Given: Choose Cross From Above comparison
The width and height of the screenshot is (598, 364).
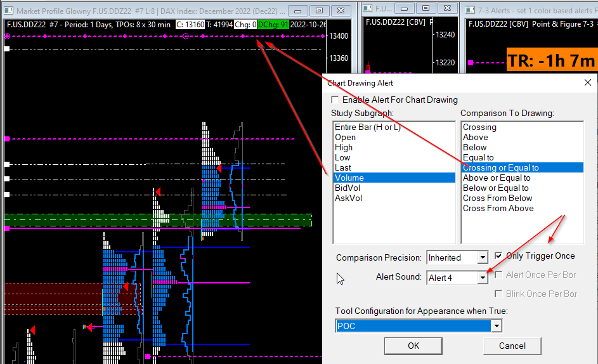Looking at the screenshot, I should pyautogui.click(x=522, y=209).
